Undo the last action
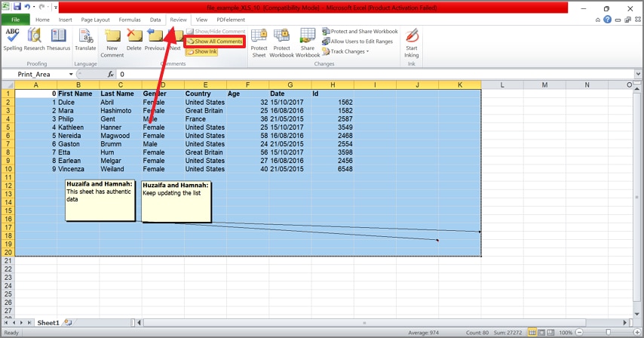 (x=27, y=7)
